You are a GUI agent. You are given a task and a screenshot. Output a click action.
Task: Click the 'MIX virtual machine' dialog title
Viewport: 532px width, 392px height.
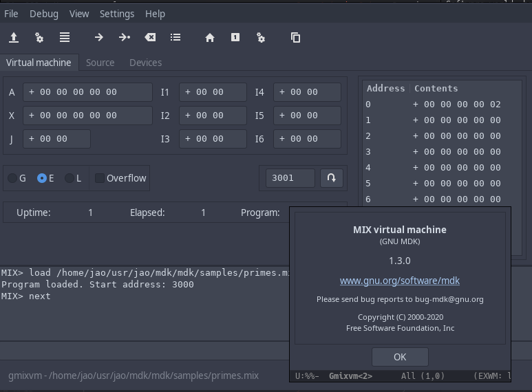pos(400,230)
